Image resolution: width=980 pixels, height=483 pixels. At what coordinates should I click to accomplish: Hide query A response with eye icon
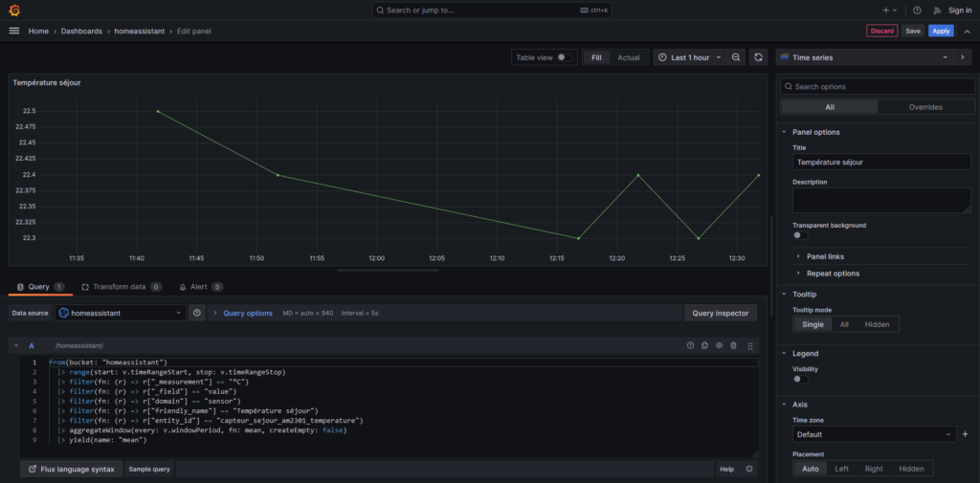719,345
